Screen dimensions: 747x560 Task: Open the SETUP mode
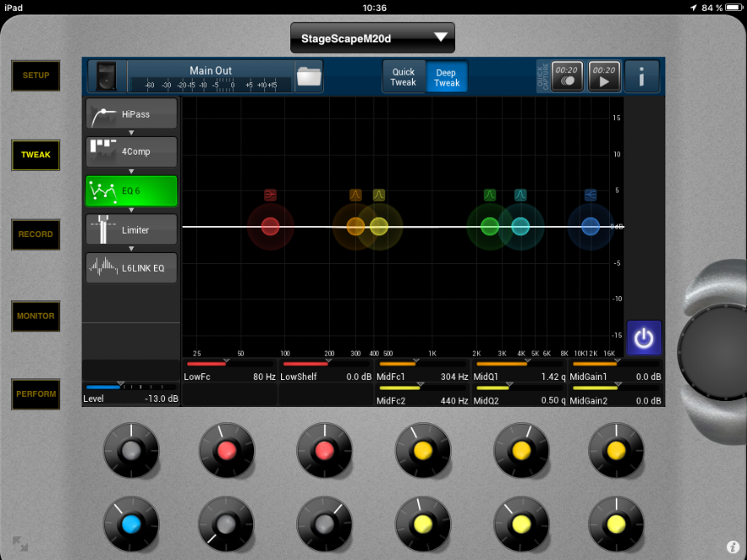35,76
